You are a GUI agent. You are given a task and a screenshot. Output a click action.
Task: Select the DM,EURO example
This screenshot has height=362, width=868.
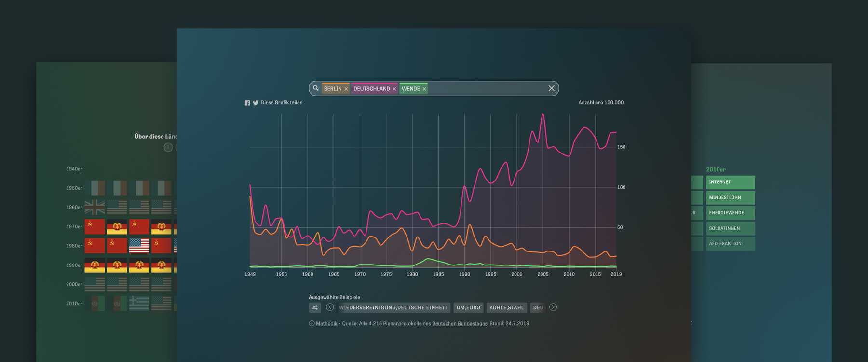coord(468,307)
